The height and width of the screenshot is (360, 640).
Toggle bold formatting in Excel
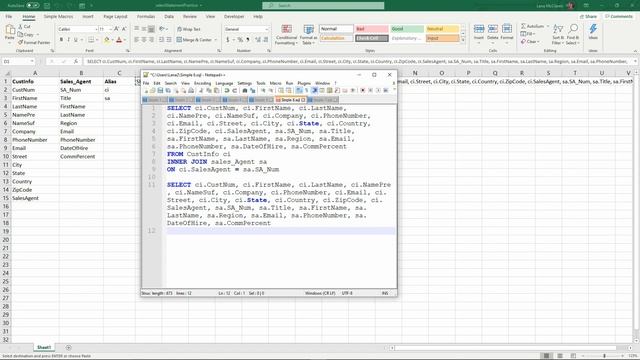click(x=61, y=40)
